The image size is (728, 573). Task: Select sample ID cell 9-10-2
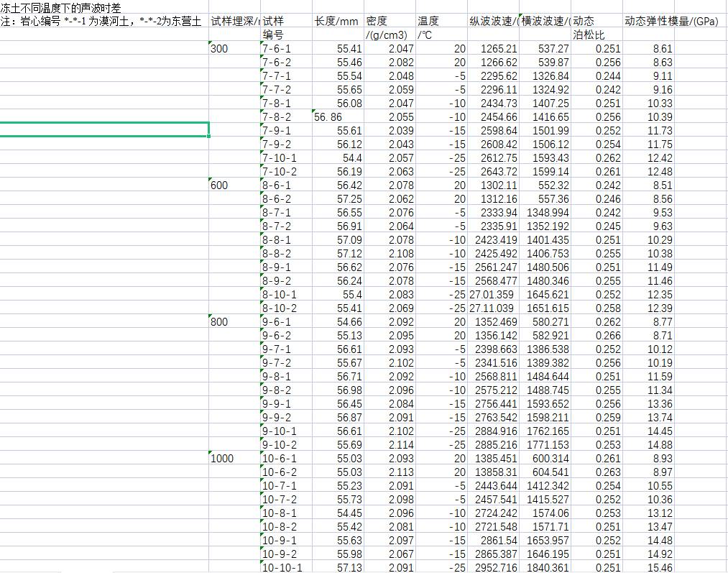pos(280,445)
